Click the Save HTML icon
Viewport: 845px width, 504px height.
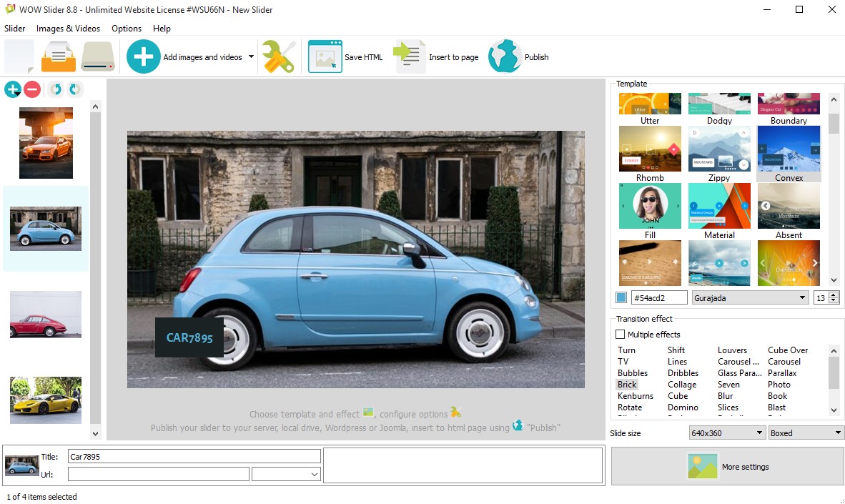[325, 56]
